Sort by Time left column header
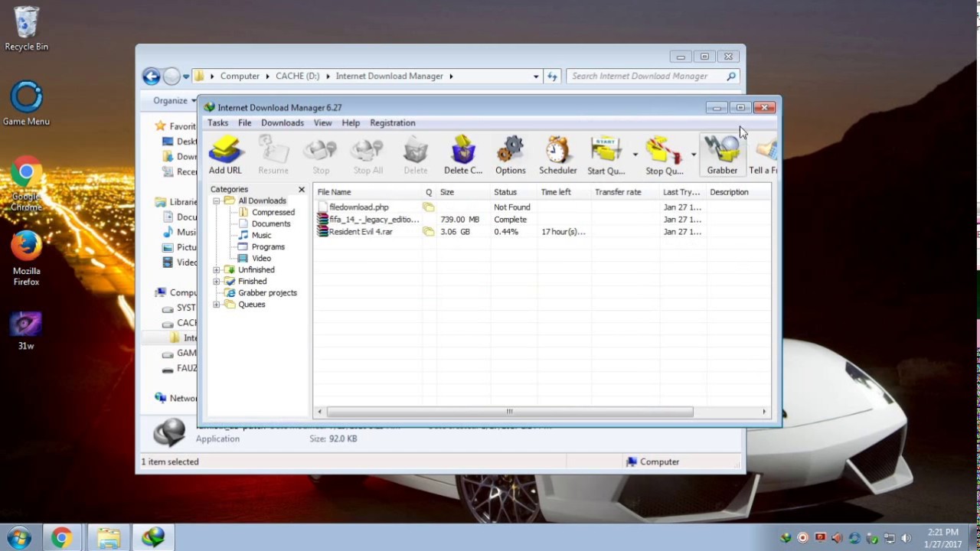 coord(563,192)
